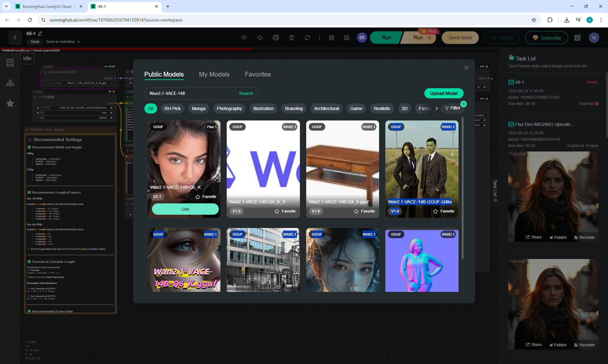This screenshot has width=608, height=364.
Task: Favorite the Wan2.1-VACE-14B-Q6_K model
Action: (206, 197)
